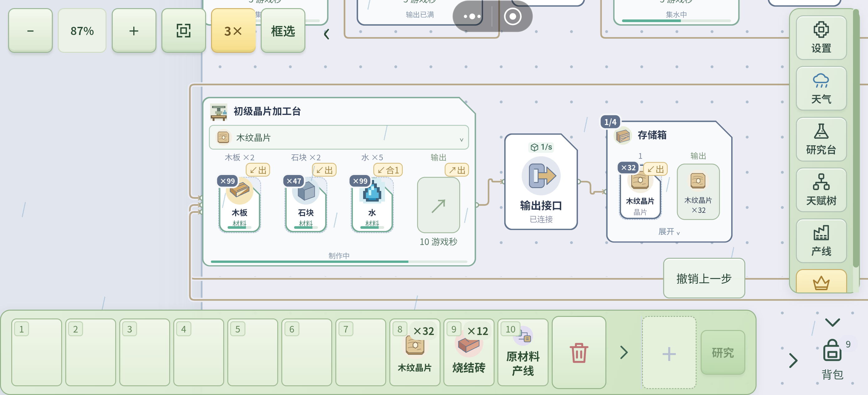Toggle the 水 input 合1 tag
The height and width of the screenshot is (395, 868).
coord(388,170)
